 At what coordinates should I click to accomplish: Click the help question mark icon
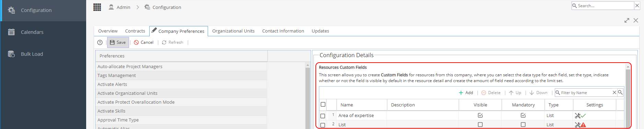(x=100, y=42)
